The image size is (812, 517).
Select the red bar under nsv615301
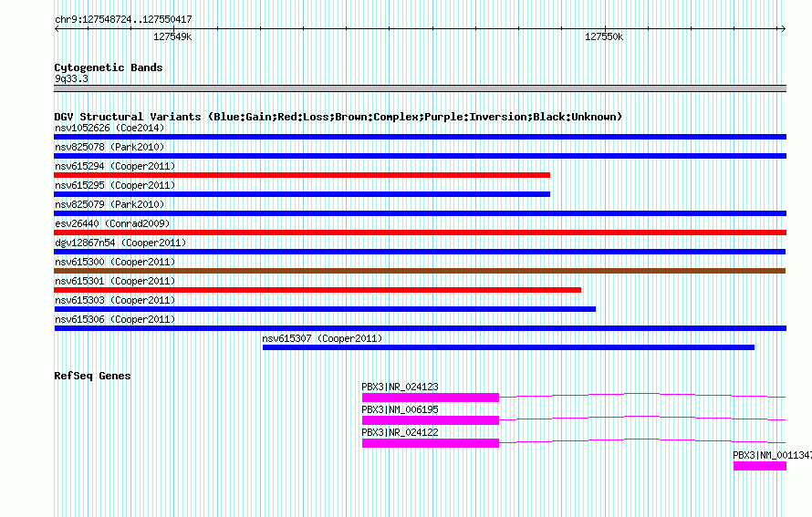[x=318, y=290]
